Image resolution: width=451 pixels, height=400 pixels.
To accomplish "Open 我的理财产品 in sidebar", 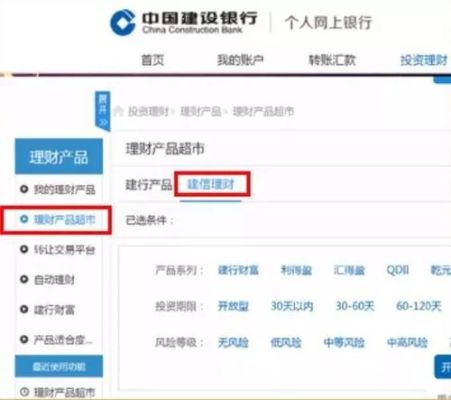I will (65, 189).
